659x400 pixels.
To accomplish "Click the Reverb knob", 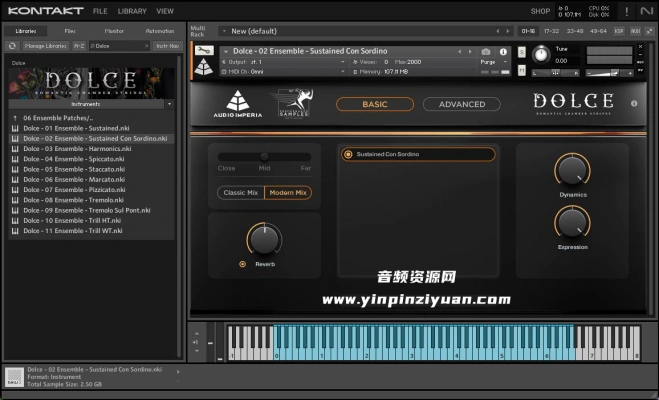I will point(264,239).
